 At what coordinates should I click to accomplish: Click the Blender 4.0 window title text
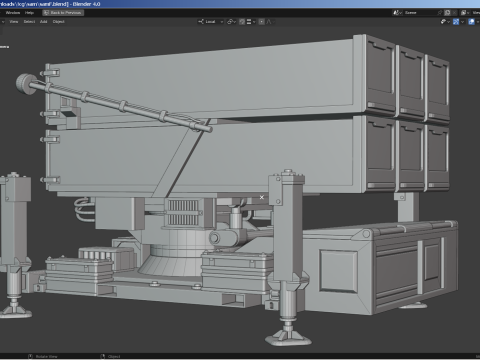click(86, 4)
